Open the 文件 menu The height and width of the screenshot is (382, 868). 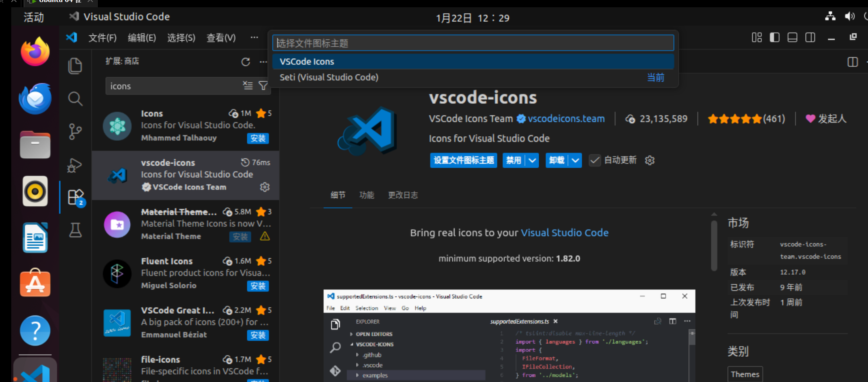pyautogui.click(x=102, y=37)
